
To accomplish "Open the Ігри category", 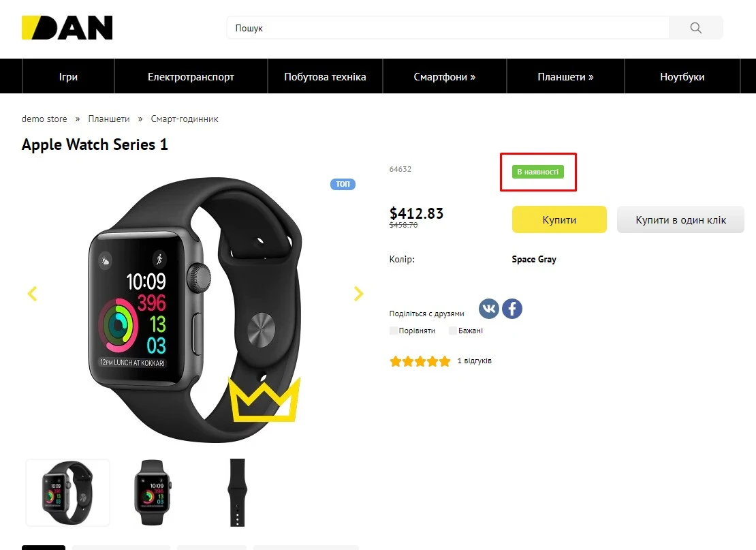I will pyautogui.click(x=69, y=76).
